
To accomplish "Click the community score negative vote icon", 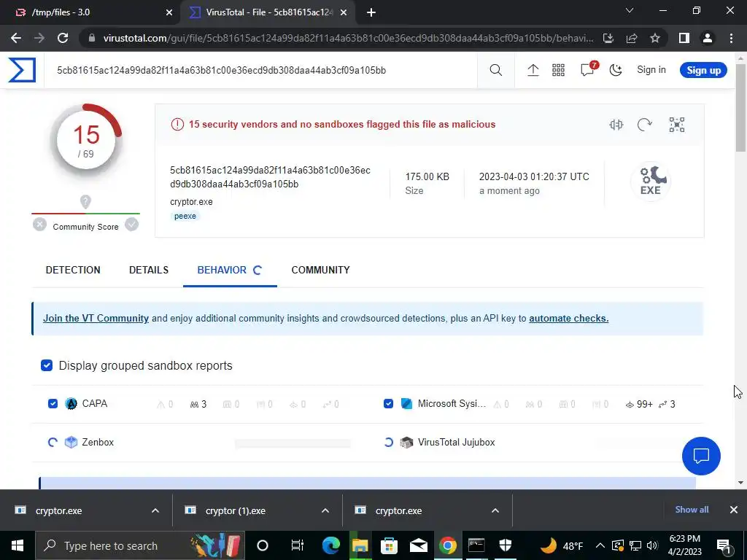I will (x=40, y=225).
